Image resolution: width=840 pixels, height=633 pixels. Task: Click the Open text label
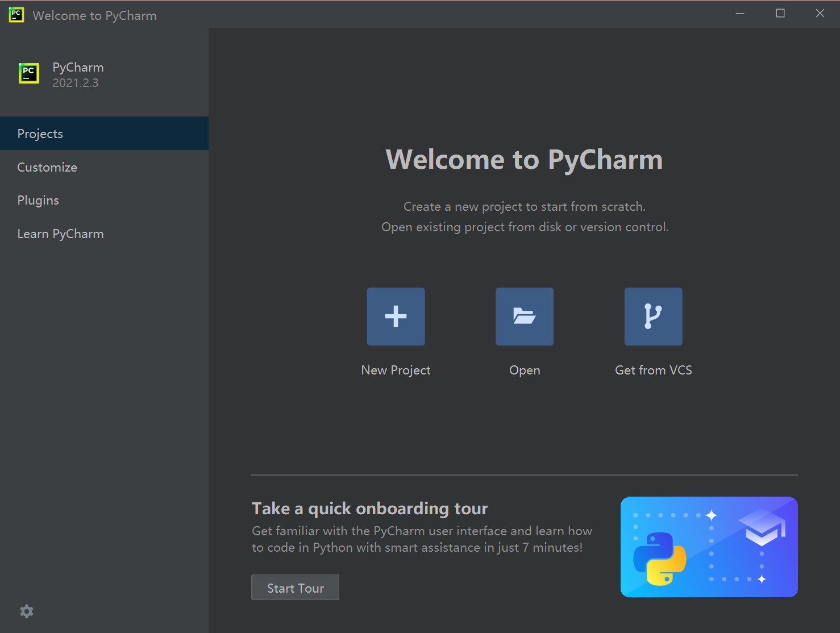click(524, 370)
